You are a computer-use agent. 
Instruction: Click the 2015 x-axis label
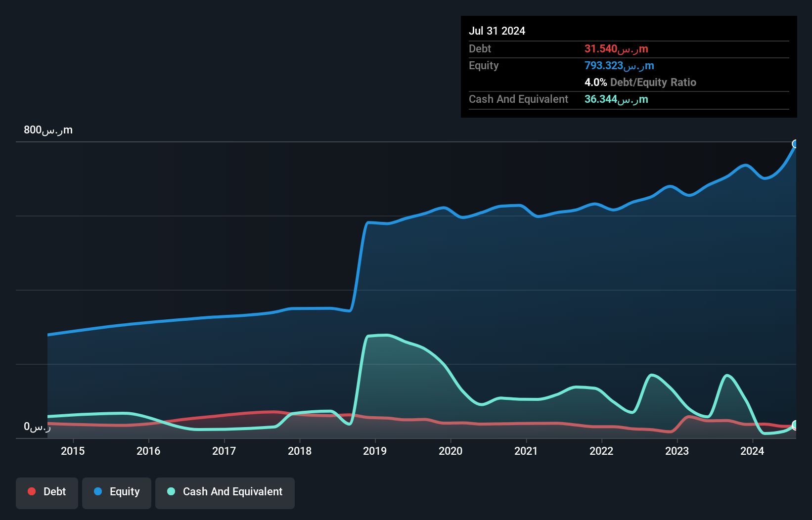(73, 451)
